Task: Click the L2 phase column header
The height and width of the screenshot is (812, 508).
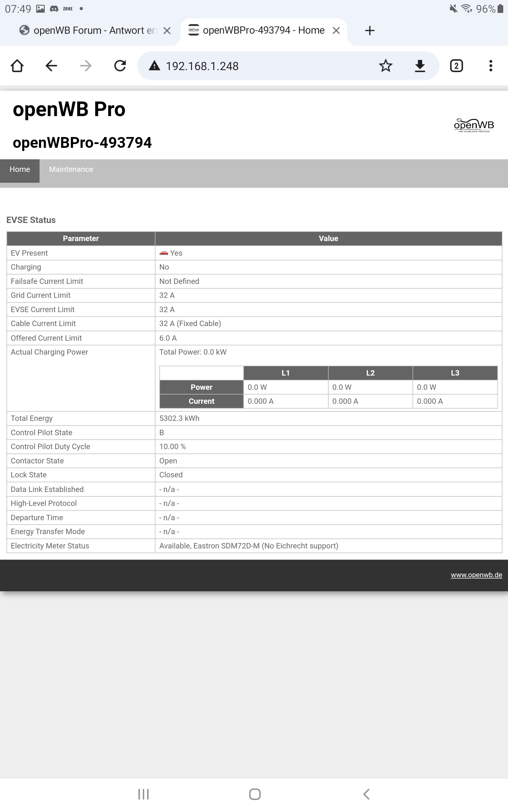Action: (x=370, y=373)
